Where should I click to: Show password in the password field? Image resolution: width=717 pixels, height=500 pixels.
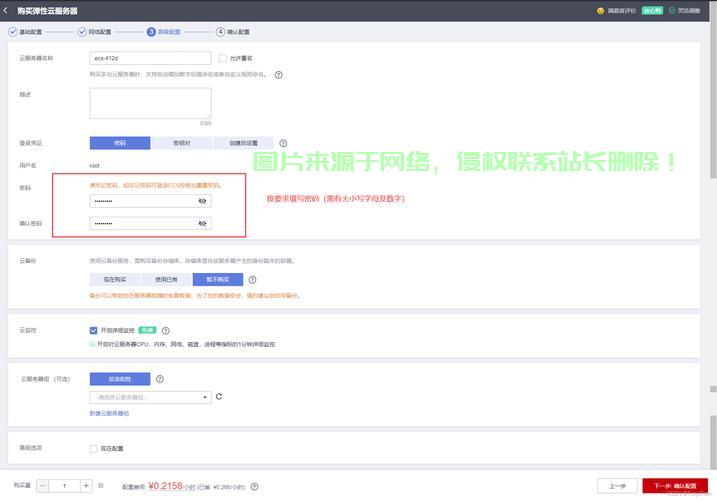(x=202, y=201)
